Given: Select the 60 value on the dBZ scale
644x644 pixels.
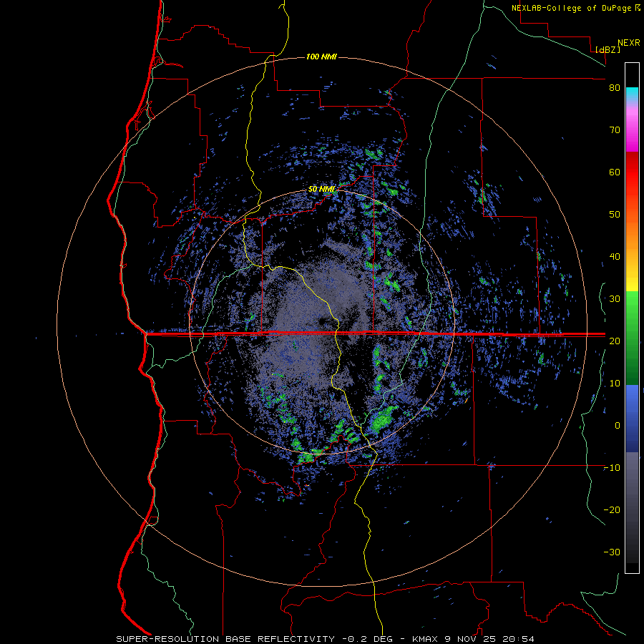Looking at the screenshot, I should 615,172.
